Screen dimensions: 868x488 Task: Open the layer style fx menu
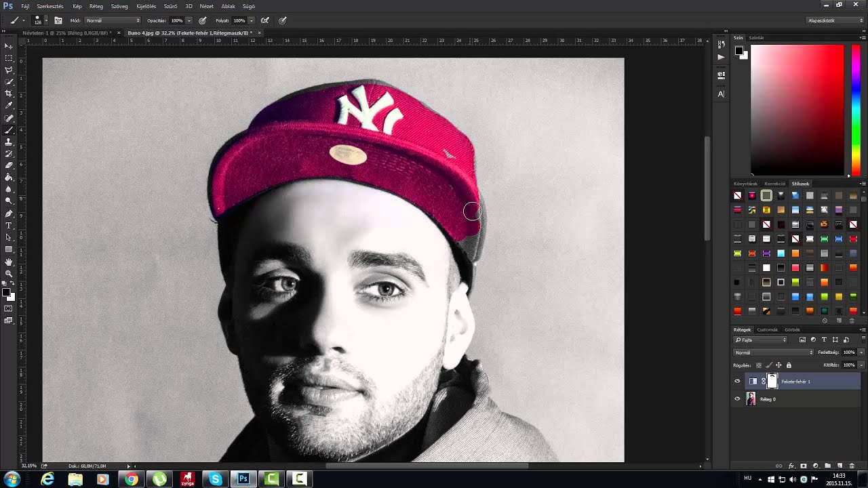(x=791, y=466)
